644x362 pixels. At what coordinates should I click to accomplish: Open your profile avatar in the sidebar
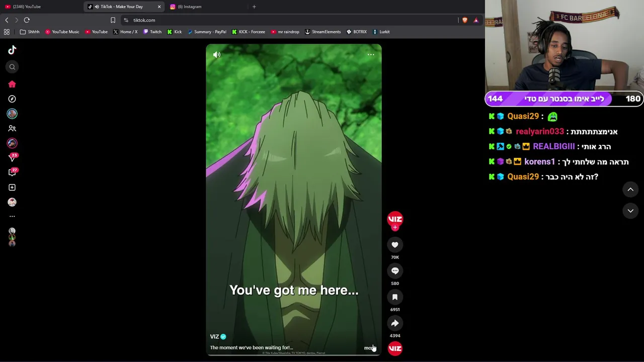pos(12,202)
